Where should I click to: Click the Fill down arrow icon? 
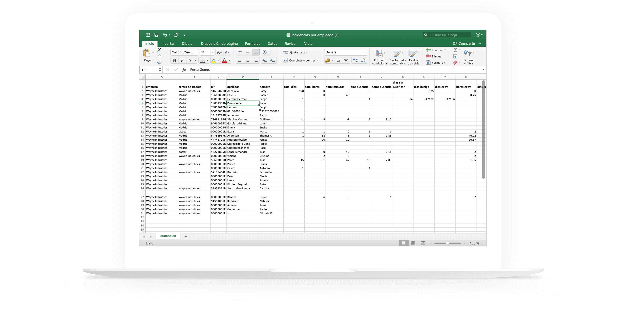coord(455,56)
